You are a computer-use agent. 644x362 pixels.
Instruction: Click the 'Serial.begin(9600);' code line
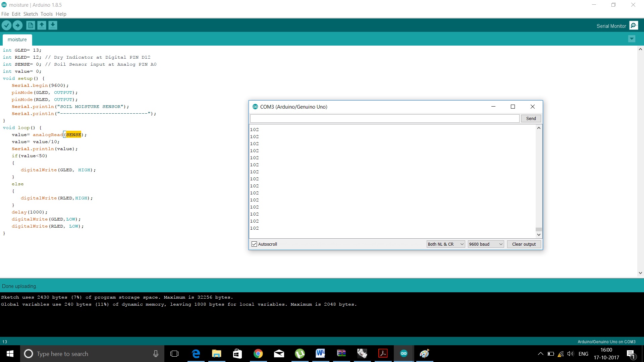coord(40,85)
